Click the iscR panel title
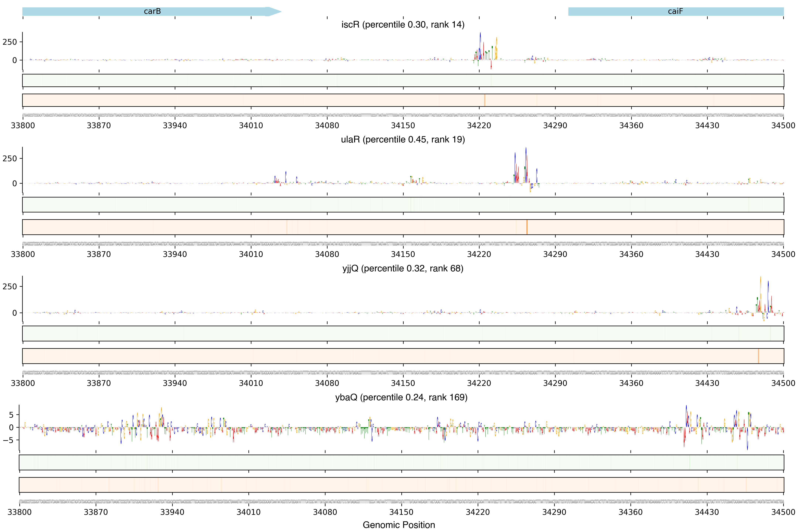The height and width of the screenshot is (532, 798). point(403,24)
